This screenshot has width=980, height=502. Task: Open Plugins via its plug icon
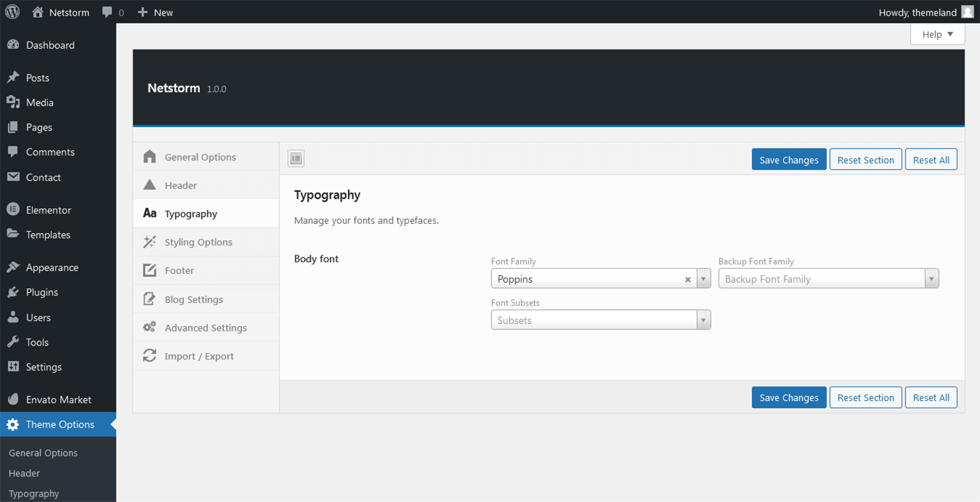pyautogui.click(x=13, y=293)
